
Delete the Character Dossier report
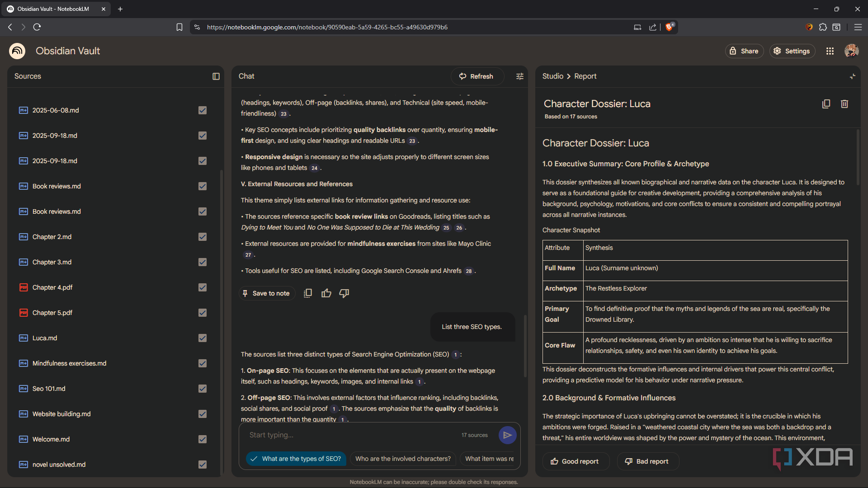pos(844,104)
